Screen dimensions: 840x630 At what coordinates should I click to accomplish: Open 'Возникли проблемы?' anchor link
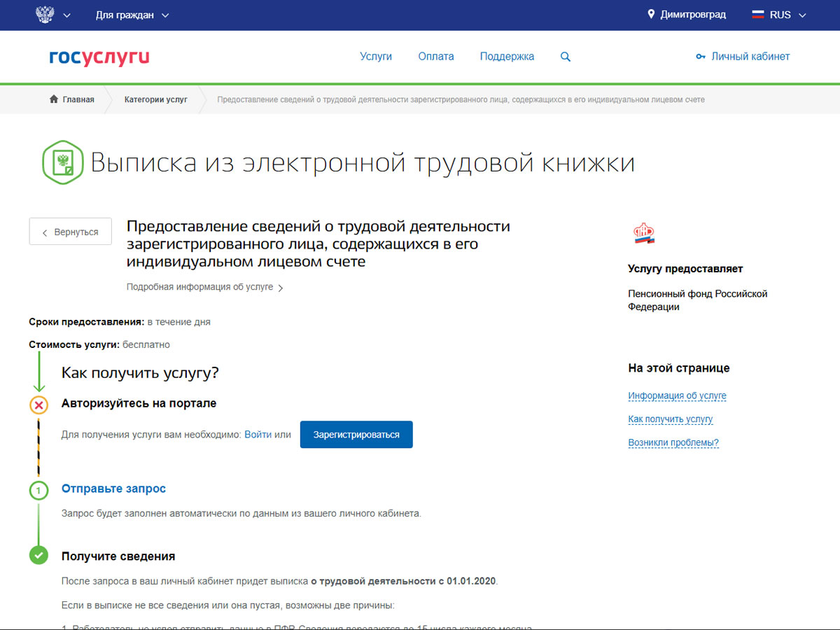(x=673, y=442)
